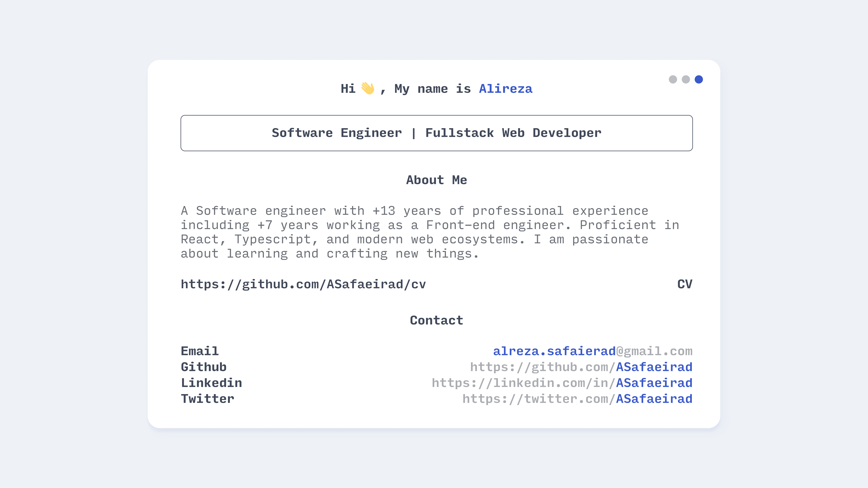Click the CV label
The height and width of the screenshot is (488, 868).
pyautogui.click(x=684, y=284)
